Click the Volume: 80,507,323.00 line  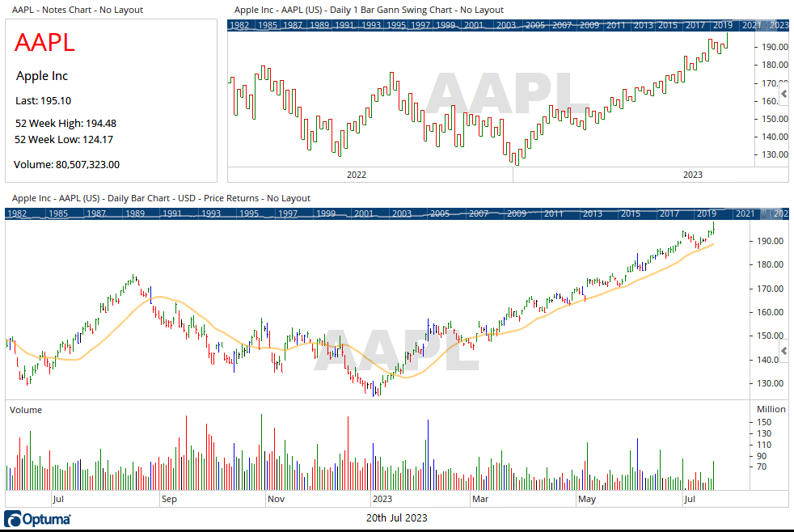[67, 165]
